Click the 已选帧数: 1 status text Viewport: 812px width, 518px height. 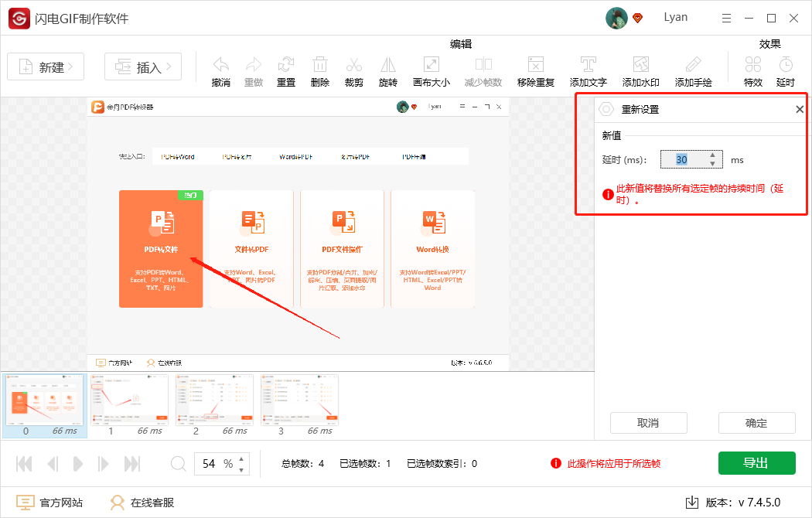coord(365,464)
